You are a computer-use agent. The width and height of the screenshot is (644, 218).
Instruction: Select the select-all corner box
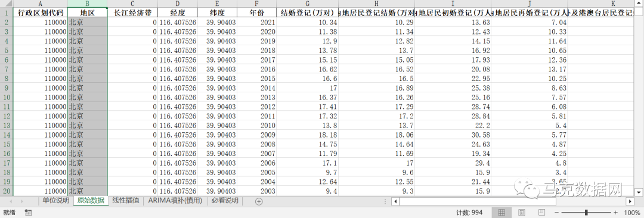pyautogui.click(x=7, y=4)
